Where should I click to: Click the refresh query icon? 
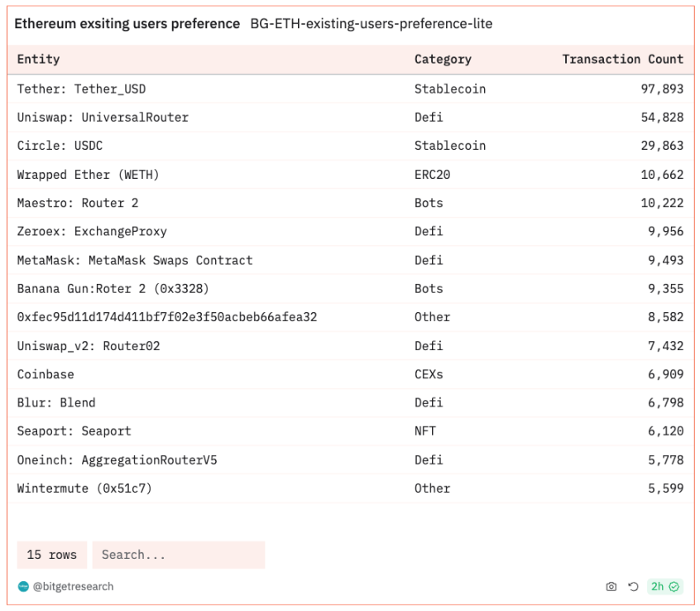[633, 587]
